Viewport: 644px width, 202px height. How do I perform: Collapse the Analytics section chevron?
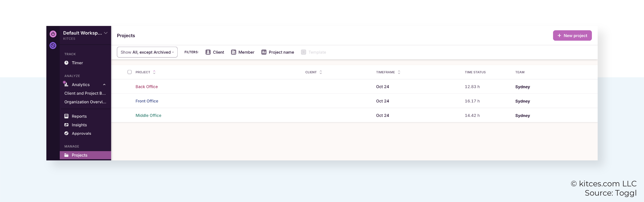tap(104, 84)
